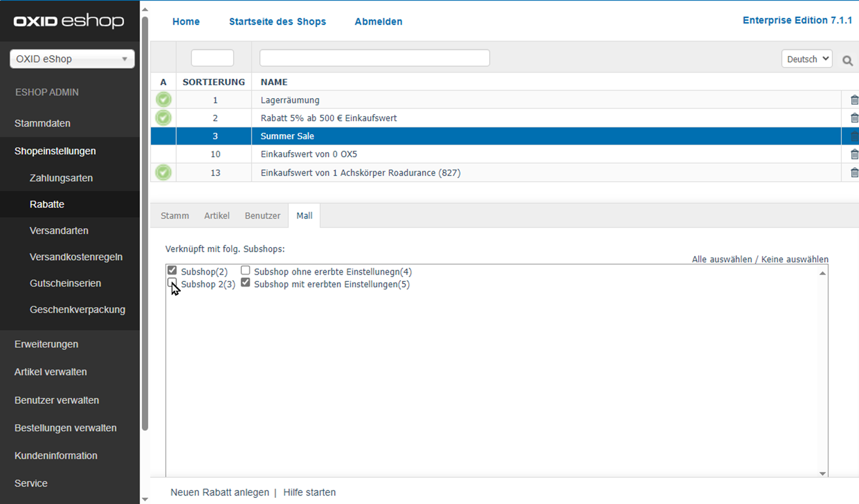Image resolution: width=859 pixels, height=504 pixels.
Task: Delete the Lagerräumung discount via trash icon
Action: point(854,100)
